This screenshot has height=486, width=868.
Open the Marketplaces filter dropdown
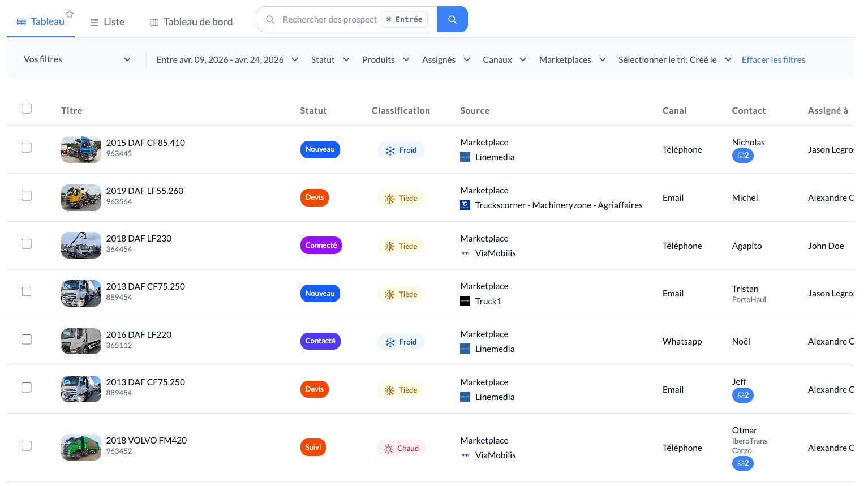[572, 60]
